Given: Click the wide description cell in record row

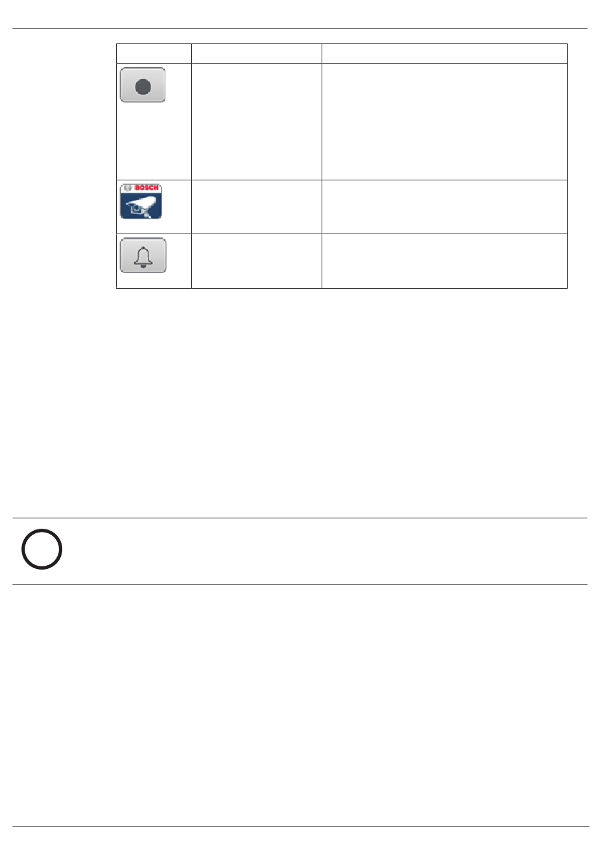Looking at the screenshot, I should click(445, 121).
